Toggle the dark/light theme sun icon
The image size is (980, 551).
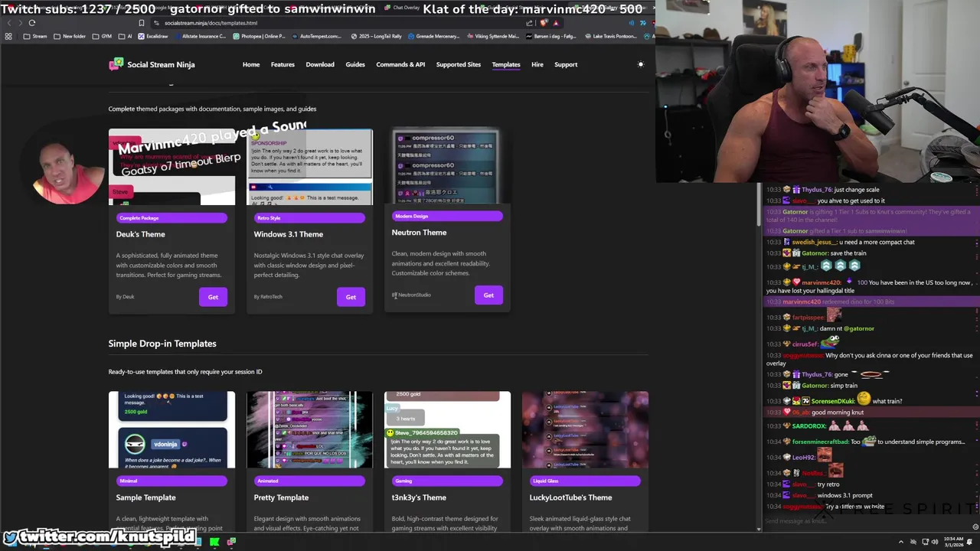[x=641, y=64]
